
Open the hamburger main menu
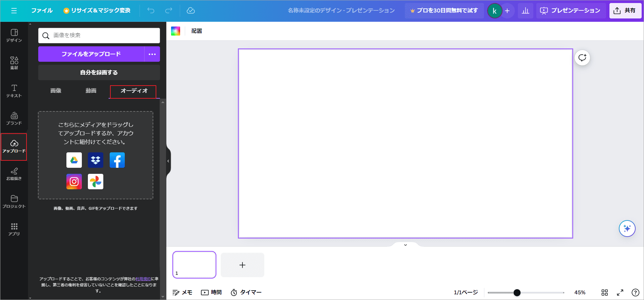[x=14, y=11]
